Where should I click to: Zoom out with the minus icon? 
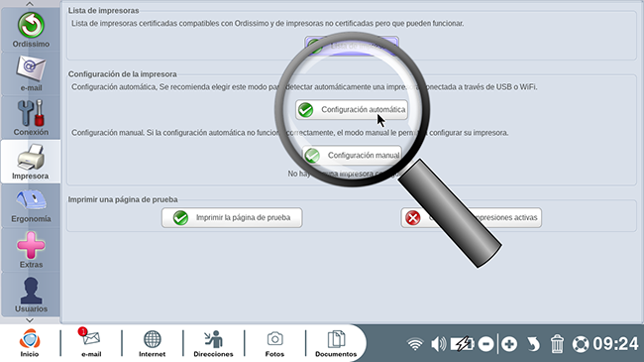click(x=485, y=344)
